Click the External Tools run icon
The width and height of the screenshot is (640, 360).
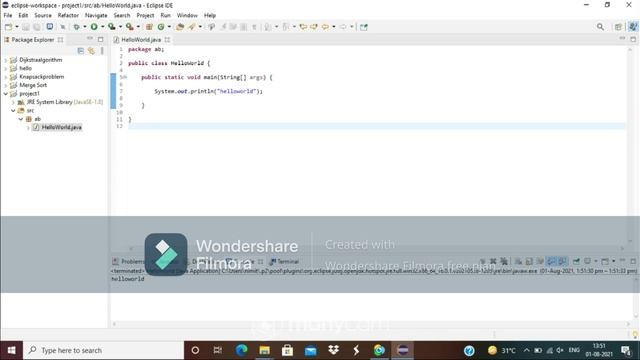[x=129, y=27]
